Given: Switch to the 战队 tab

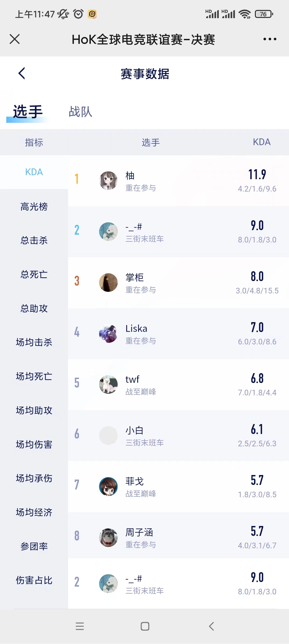Looking at the screenshot, I should coord(80,112).
